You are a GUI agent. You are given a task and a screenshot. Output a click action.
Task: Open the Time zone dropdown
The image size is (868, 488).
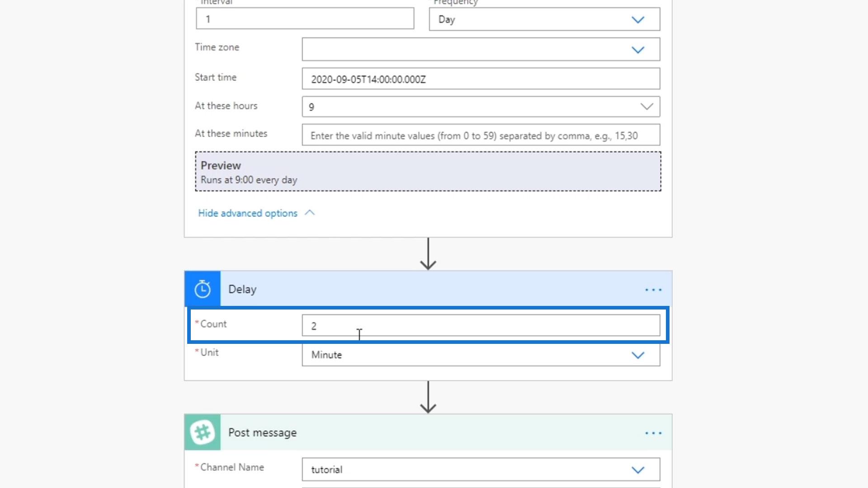click(x=637, y=50)
